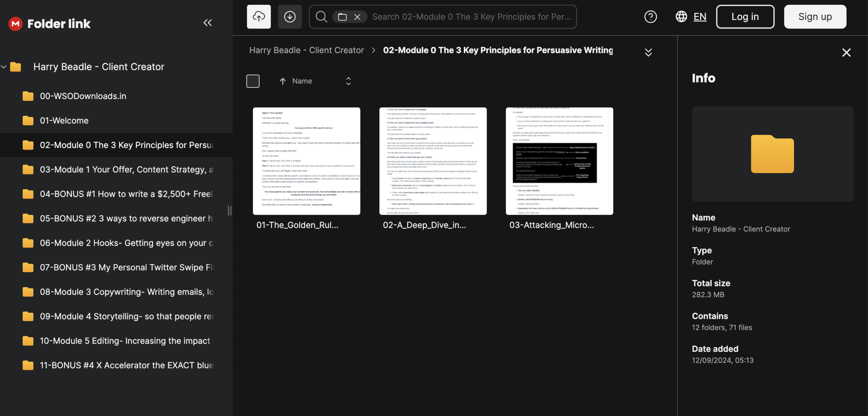
Task: Expand the double chevron beside breadcrumb
Action: 648,52
